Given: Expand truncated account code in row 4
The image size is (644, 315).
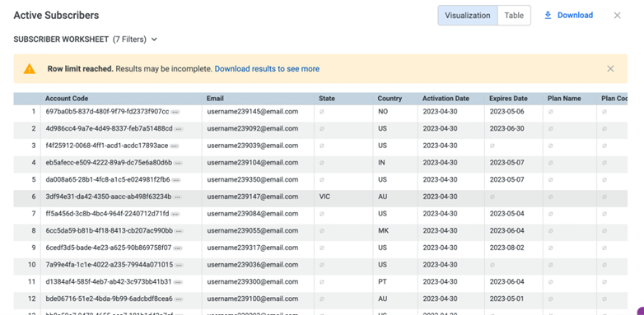Looking at the screenshot, I should coord(178,163).
